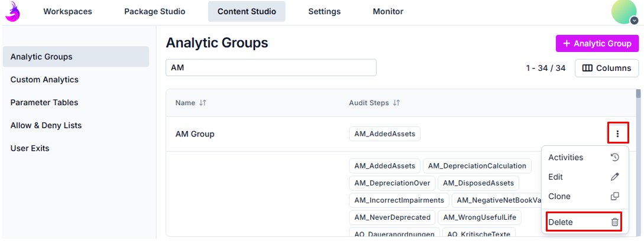Open the Monitor tab

388,11
